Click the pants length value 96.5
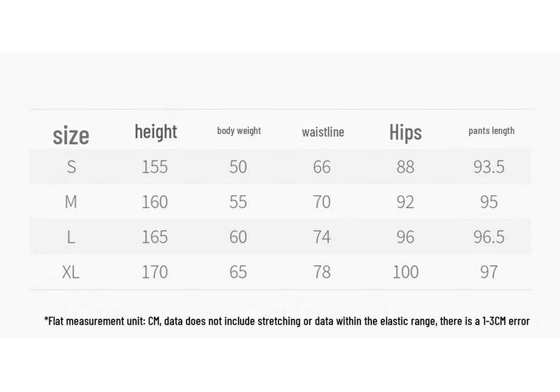 pyautogui.click(x=489, y=237)
